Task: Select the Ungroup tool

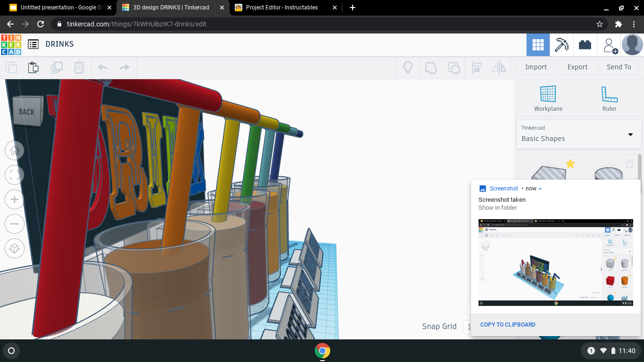Action: pos(454,67)
